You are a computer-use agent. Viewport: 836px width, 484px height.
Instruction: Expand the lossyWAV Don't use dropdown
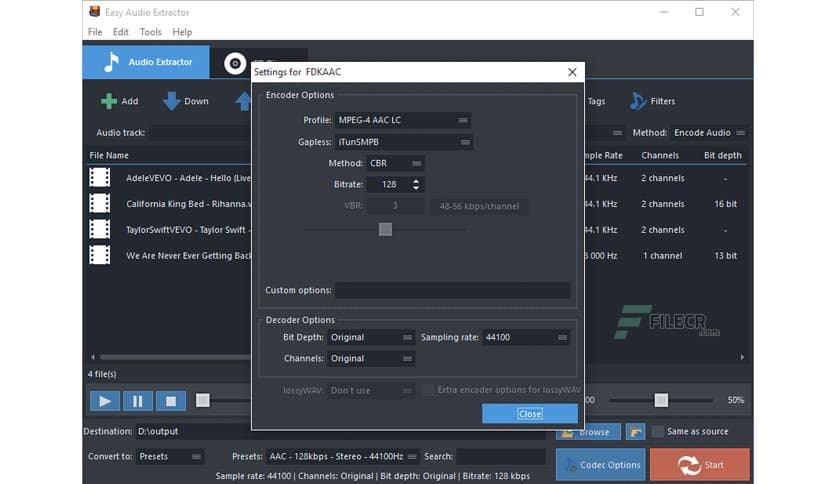pos(371,391)
